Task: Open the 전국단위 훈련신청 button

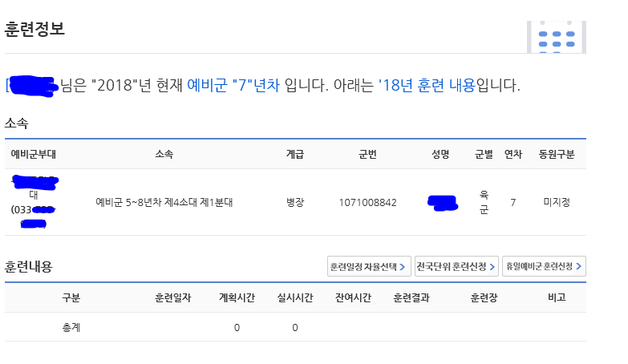Action: click(x=456, y=266)
